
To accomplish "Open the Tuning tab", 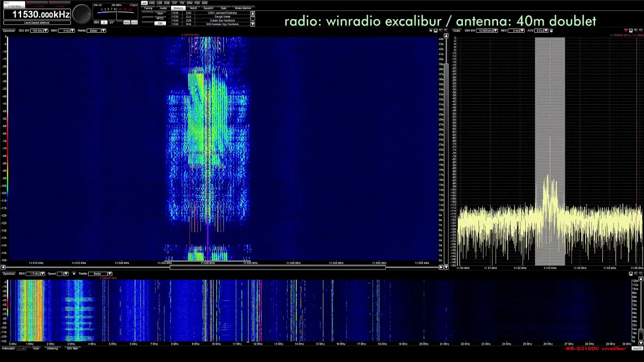I will pos(148,8).
